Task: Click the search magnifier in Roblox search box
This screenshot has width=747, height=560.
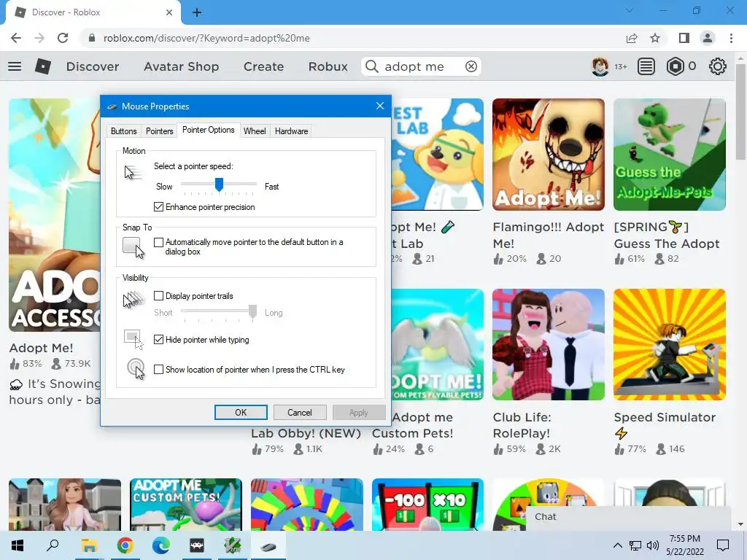Action: 371,66
